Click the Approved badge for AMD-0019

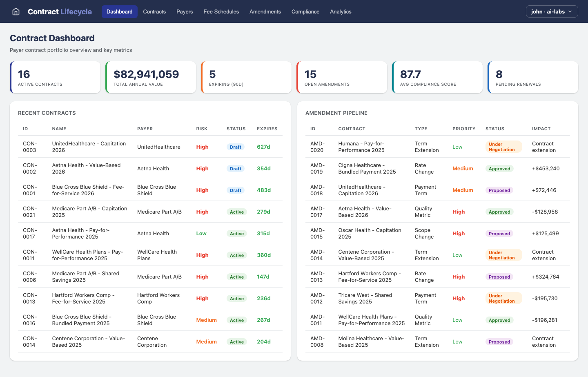[x=499, y=168]
